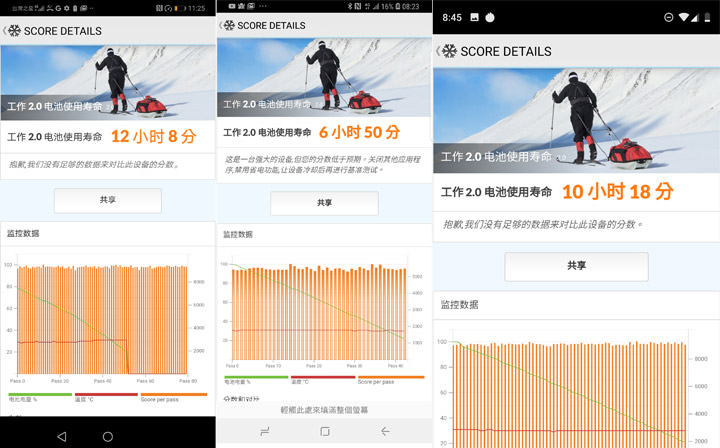This screenshot has height=448, width=720.
Task: Tap the monitoring chart on middle phone
Action: (x=321, y=313)
